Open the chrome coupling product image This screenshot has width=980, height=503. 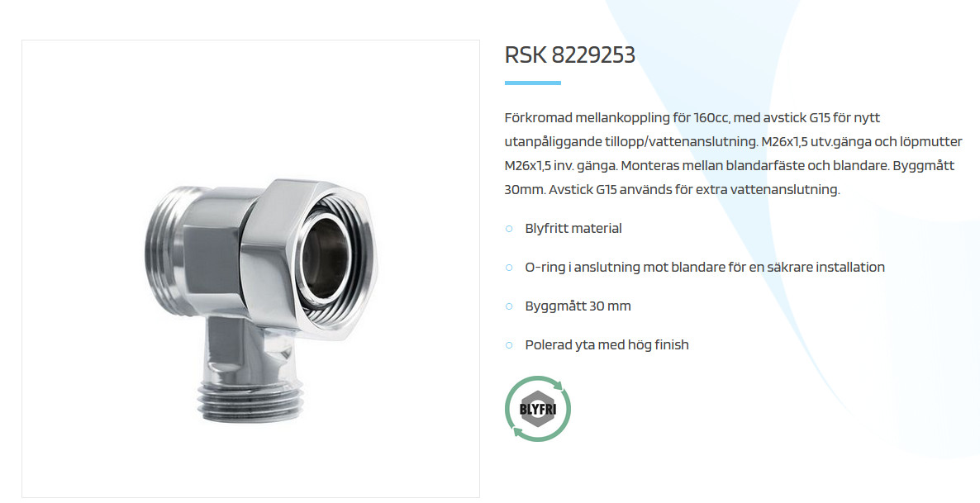point(250,268)
